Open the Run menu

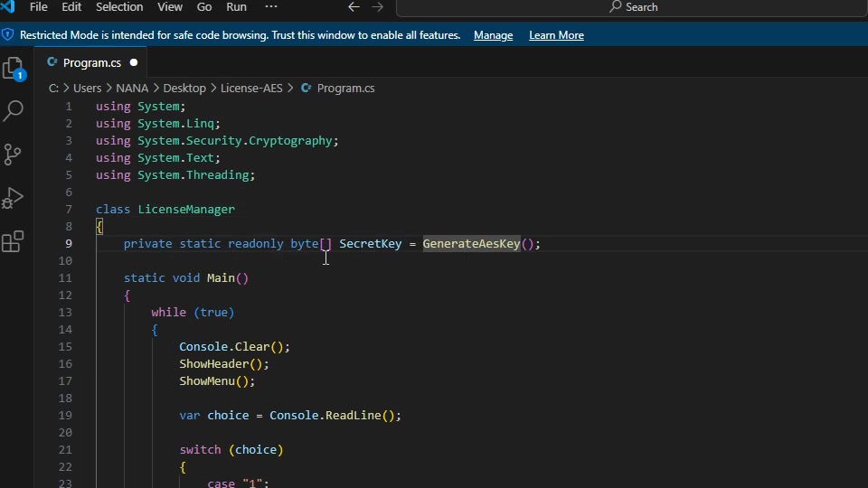point(236,7)
